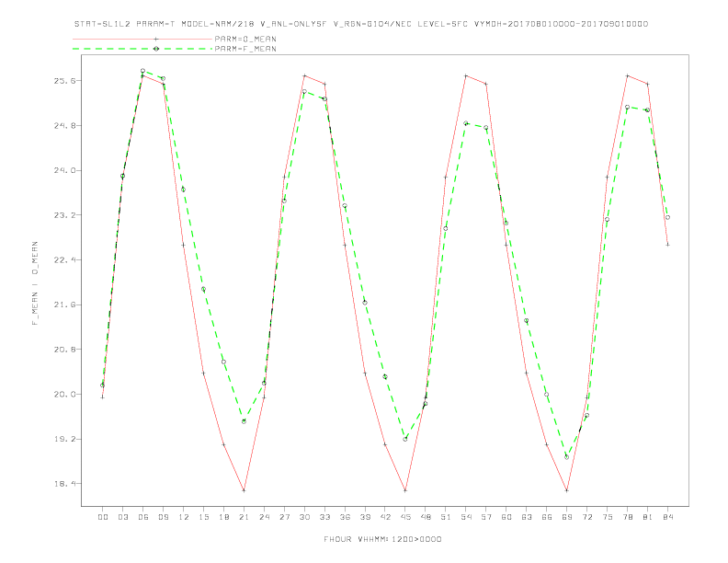Click x-axis tick label 06
Screen dimensions: 728x563
[x=143, y=517]
